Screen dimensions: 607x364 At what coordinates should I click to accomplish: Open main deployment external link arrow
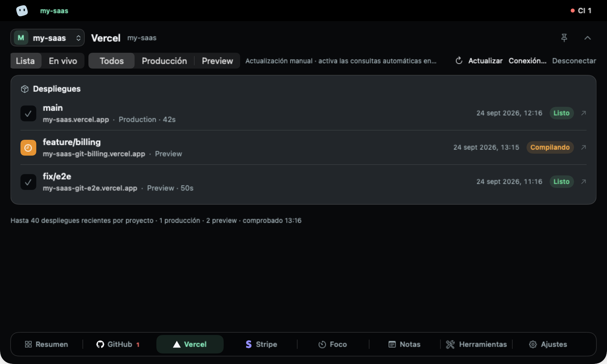pos(584,113)
